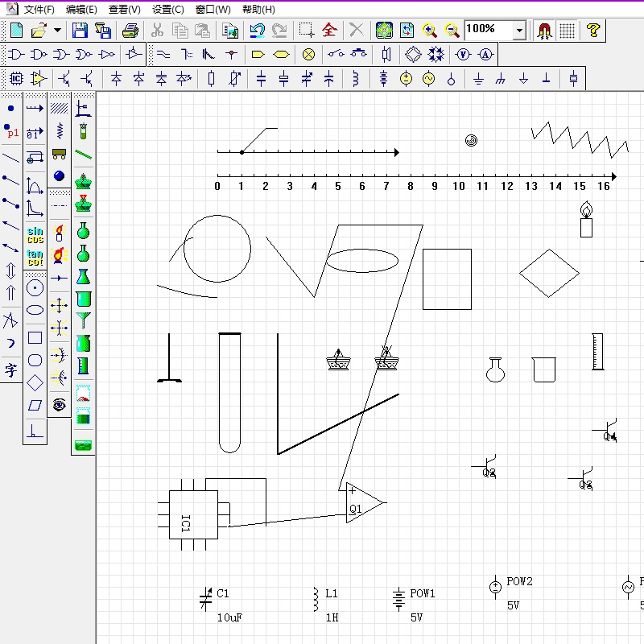The width and height of the screenshot is (644, 644).
Task: Select the large test tube drawing
Action: tap(229, 393)
